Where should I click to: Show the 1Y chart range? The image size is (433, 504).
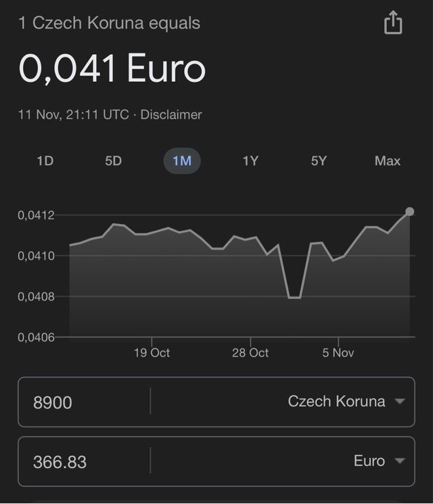pyautogui.click(x=250, y=161)
